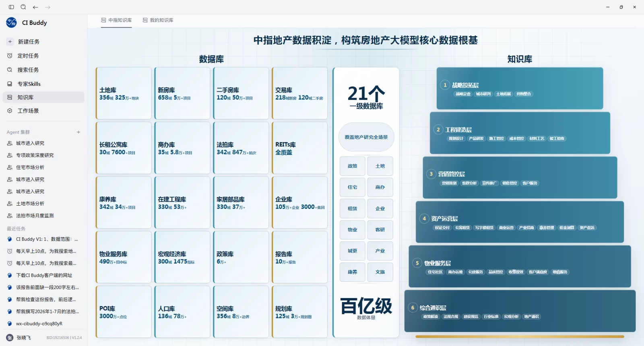Select the 租赁 scene tag

click(353, 208)
